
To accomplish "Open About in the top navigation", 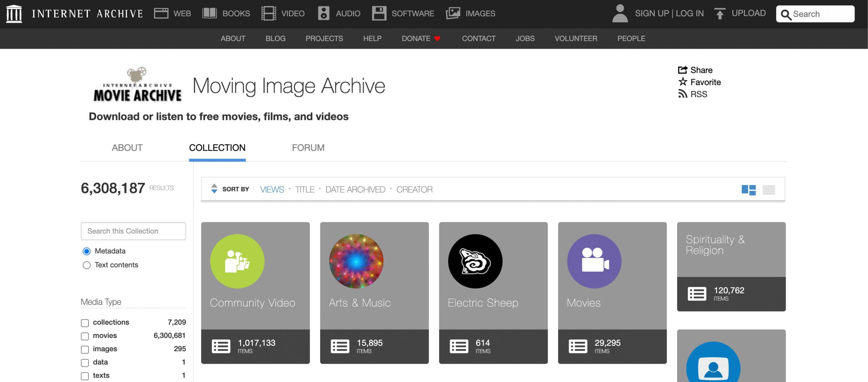I will click(233, 38).
